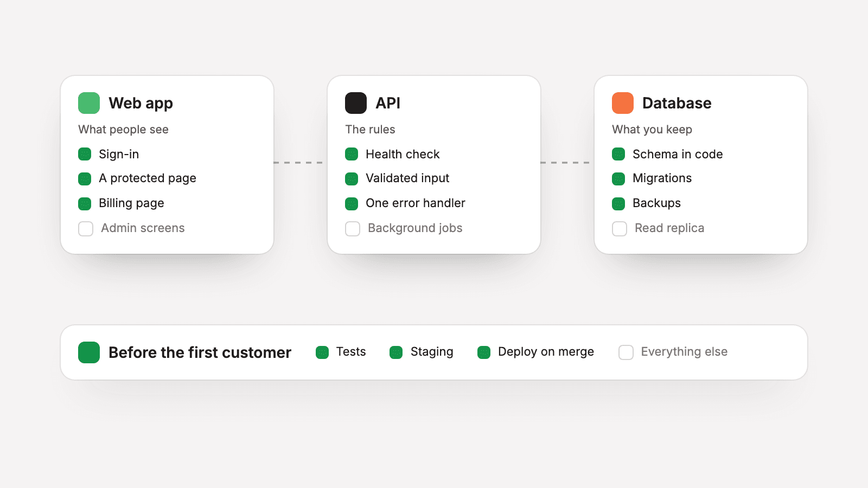This screenshot has width=868, height=488.
Task: Uncheck the Staging checkbox
Action: tap(396, 352)
